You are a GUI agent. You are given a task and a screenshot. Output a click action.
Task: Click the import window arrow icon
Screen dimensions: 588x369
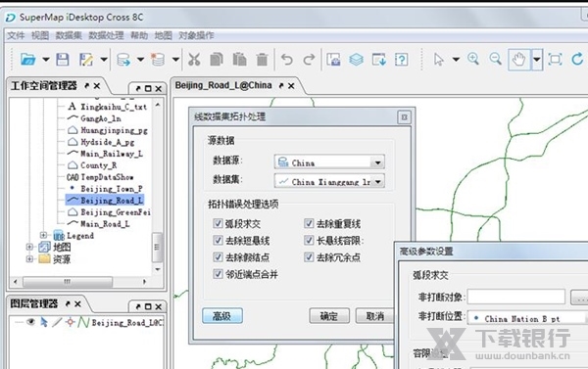point(378,59)
